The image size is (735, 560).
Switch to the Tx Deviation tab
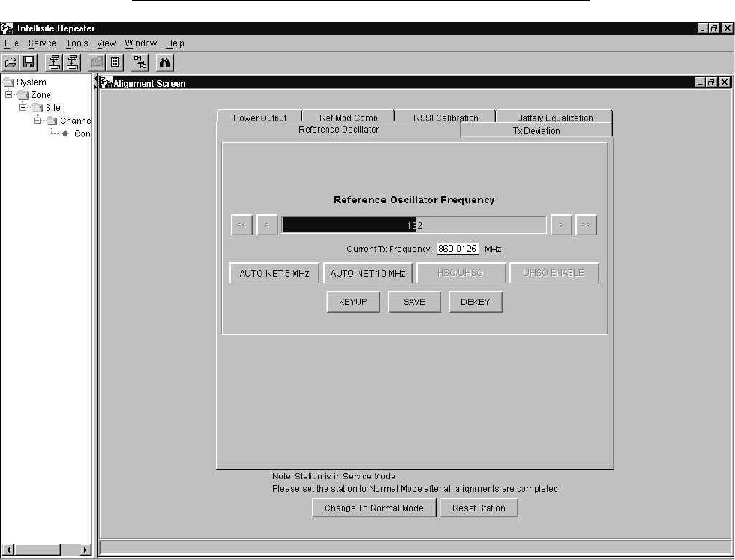coord(536,130)
